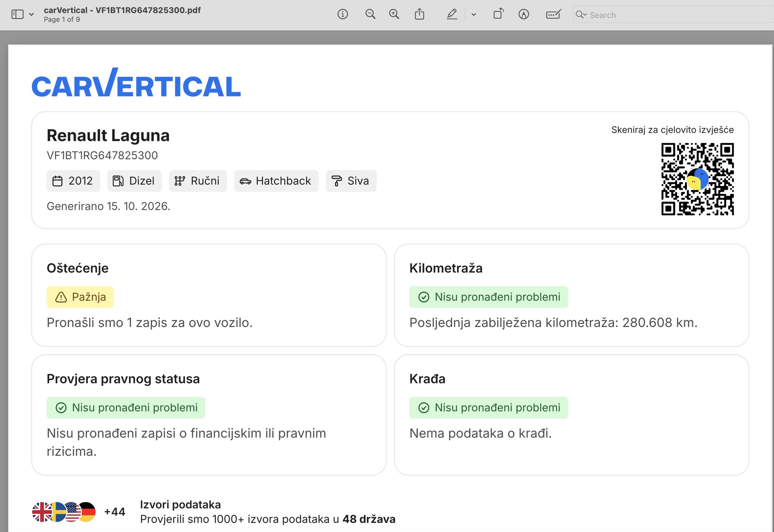Zoom out of the PDF page

(370, 14)
